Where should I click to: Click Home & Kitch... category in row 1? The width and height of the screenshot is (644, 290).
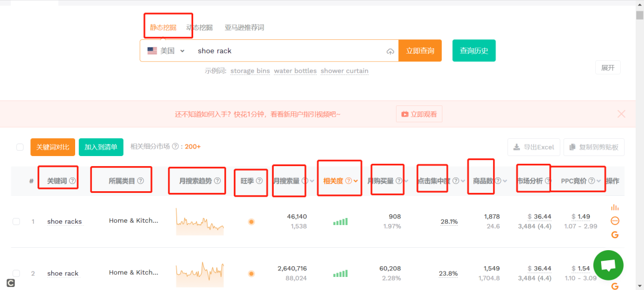[x=134, y=221]
